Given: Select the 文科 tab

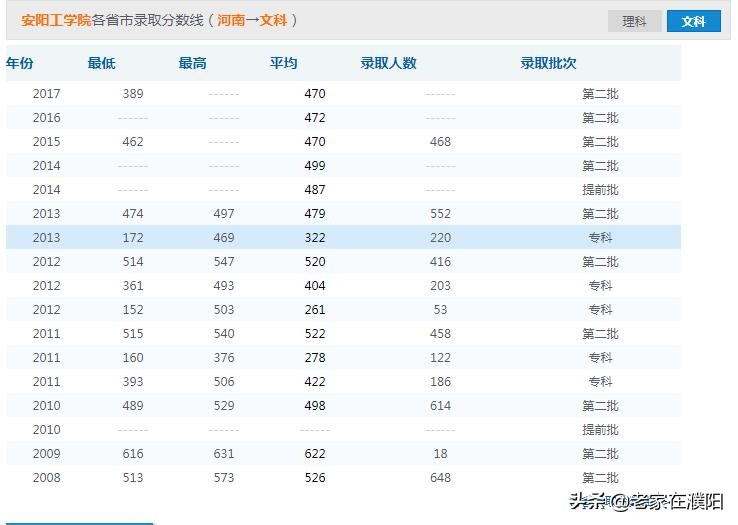Looking at the screenshot, I should pos(693,21).
